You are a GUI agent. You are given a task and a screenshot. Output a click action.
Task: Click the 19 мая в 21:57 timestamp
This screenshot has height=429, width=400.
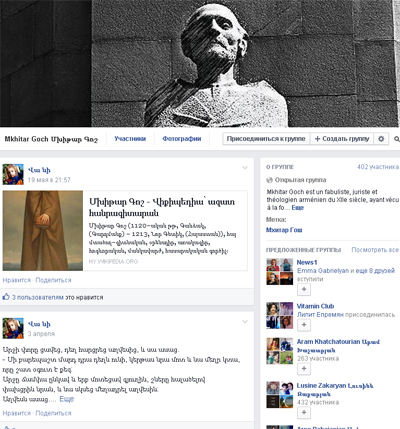point(49,180)
